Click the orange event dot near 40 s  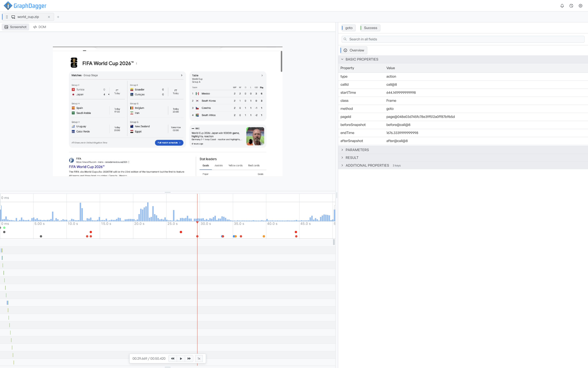tap(264, 236)
